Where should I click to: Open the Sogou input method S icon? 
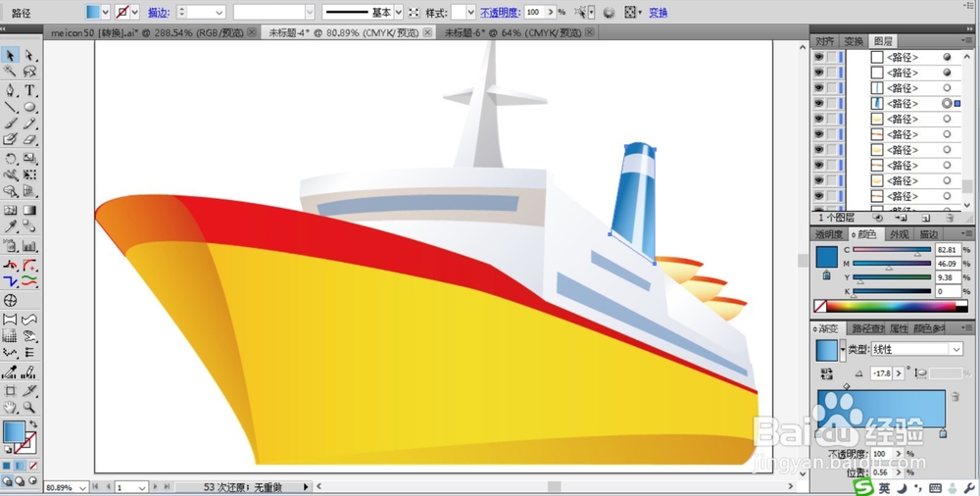(x=863, y=488)
